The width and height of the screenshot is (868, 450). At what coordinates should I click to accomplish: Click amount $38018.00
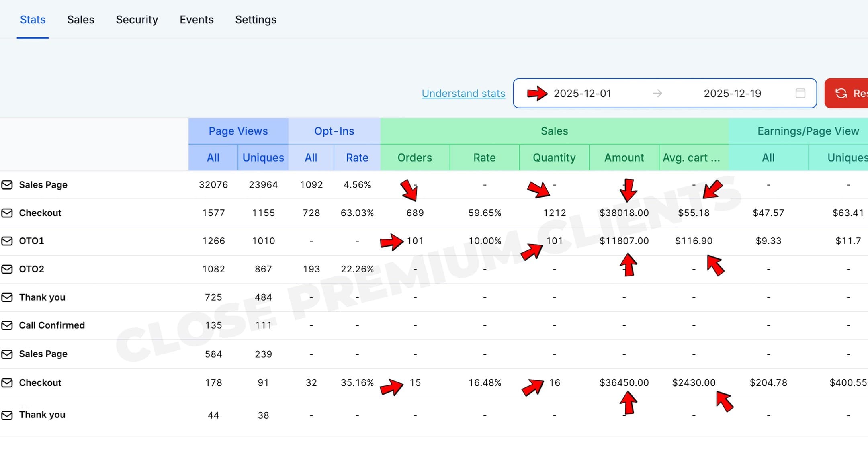coord(624,213)
